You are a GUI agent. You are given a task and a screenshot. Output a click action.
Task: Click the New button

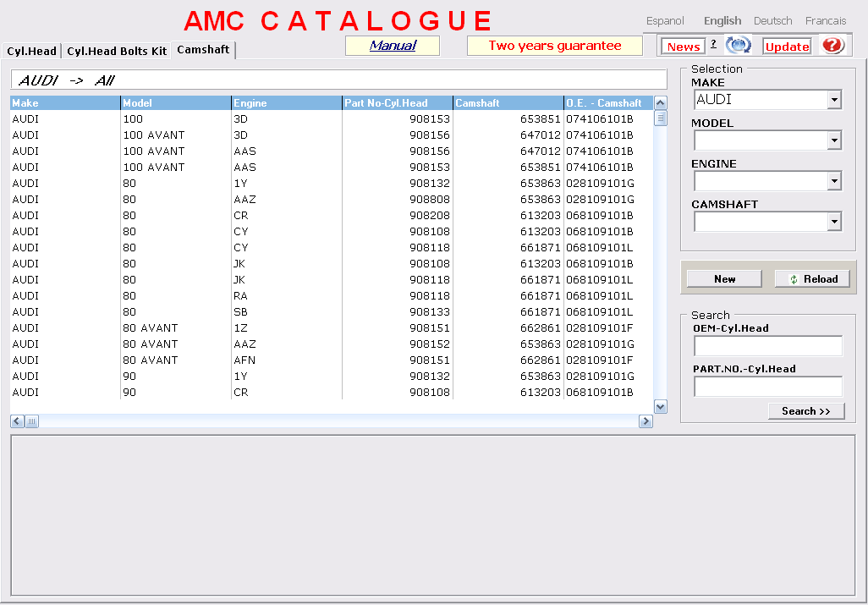pos(725,279)
